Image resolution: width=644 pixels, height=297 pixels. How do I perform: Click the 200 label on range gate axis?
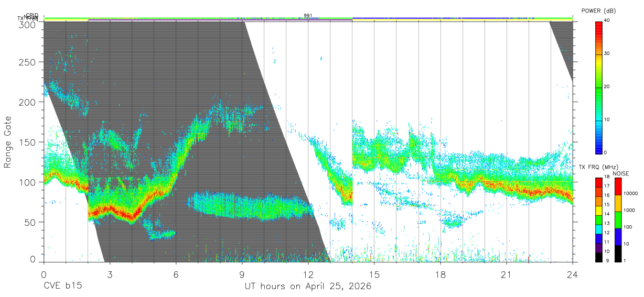tap(28, 102)
